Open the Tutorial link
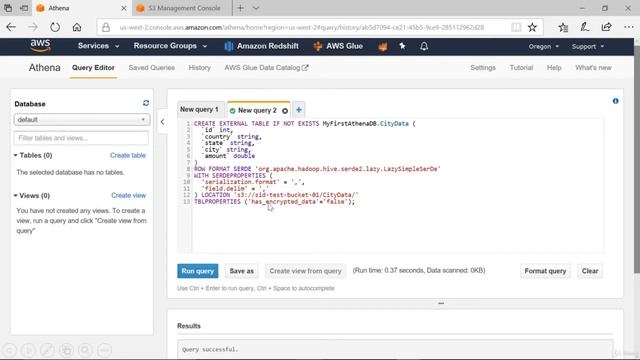This screenshot has width=640, height=360. (x=521, y=68)
